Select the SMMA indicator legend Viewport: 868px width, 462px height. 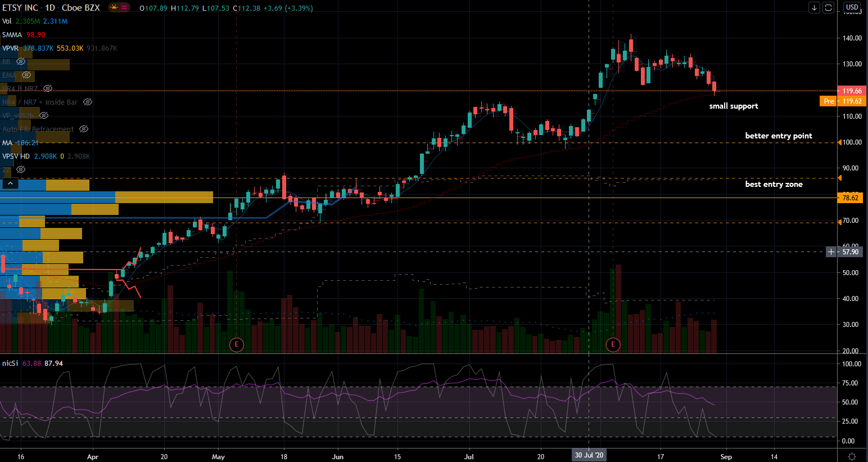(12, 34)
